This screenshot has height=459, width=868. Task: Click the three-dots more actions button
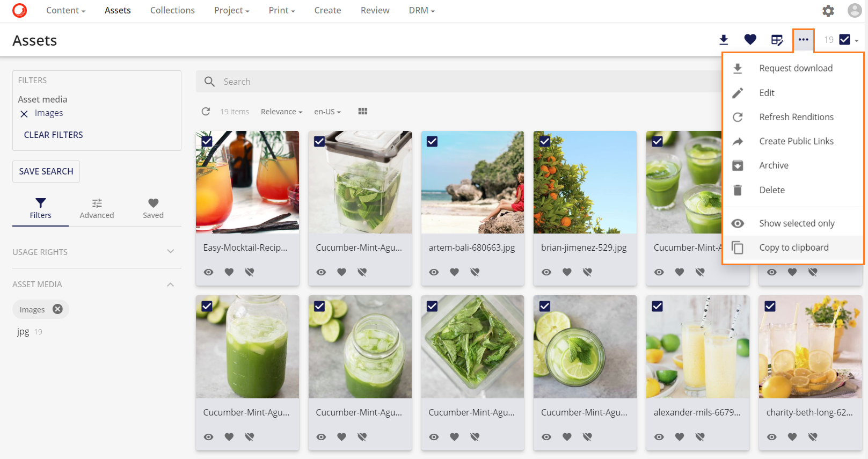pyautogui.click(x=804, y=40)
